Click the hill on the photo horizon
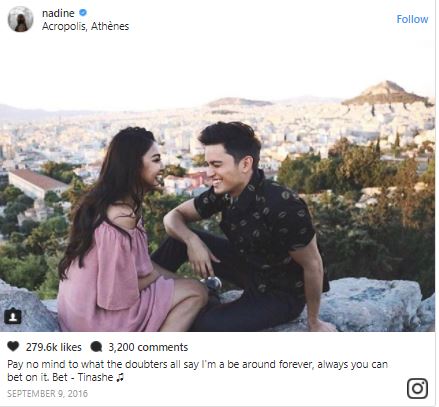439x407 pixels. (387, 93)
